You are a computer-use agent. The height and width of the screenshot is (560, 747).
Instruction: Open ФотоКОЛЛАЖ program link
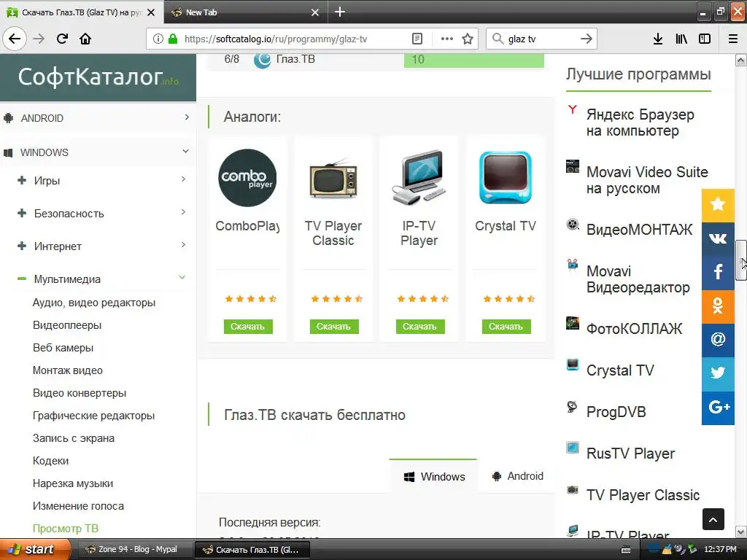634,329
